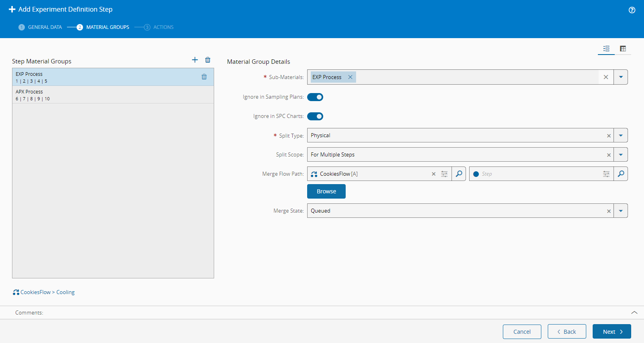
Task: Go Back to previous step
Action: click(x=567, y=332)
